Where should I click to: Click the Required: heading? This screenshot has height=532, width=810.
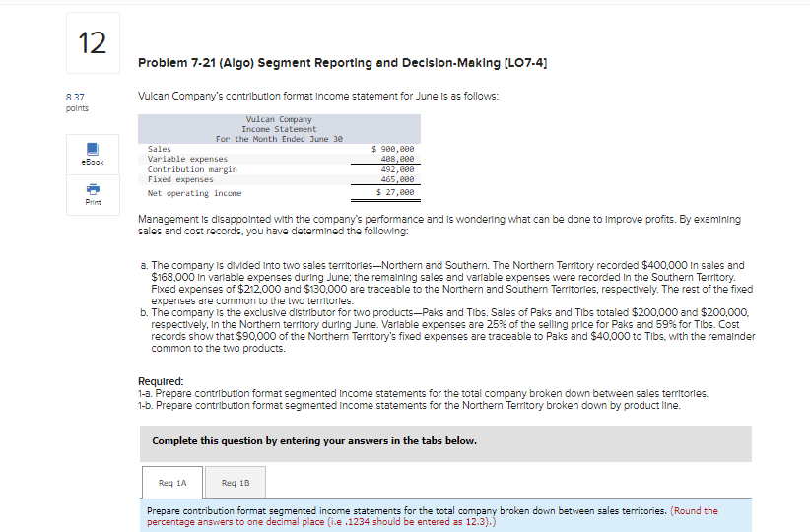click(x=161, y=381)
